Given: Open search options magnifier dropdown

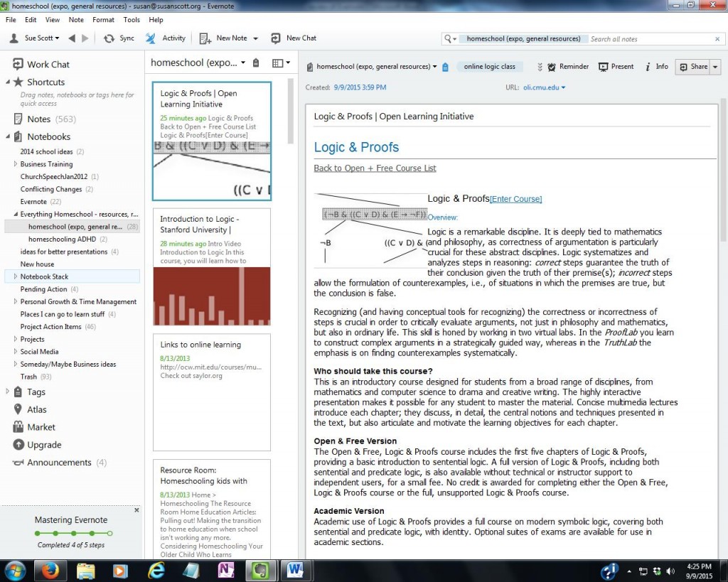Looking at the screenshot, I should 450,39.
